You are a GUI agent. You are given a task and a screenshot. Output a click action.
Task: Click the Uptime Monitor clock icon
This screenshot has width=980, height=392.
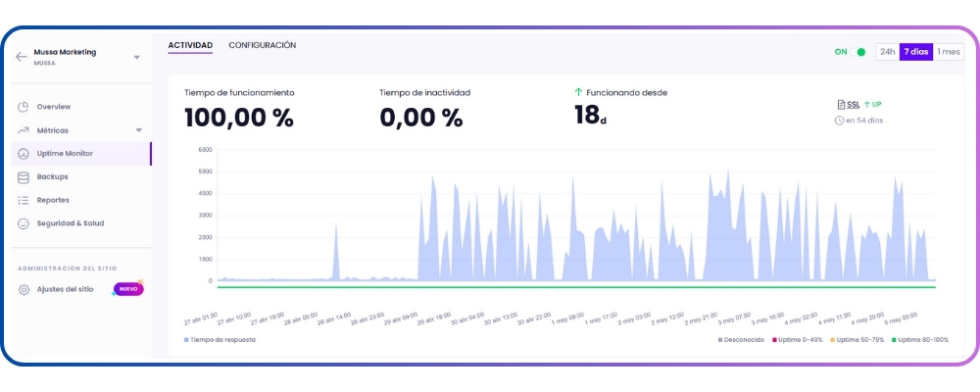click(x=24, y=154)
